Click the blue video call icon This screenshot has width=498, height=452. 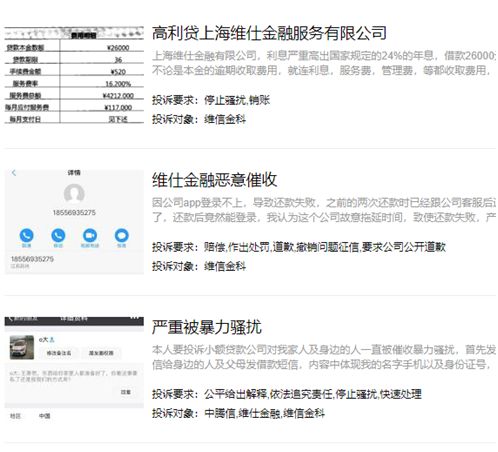[x=90, y=235]
